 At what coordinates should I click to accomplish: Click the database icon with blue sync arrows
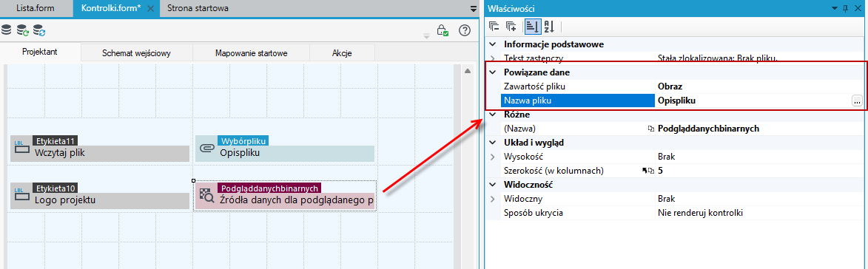38,30
